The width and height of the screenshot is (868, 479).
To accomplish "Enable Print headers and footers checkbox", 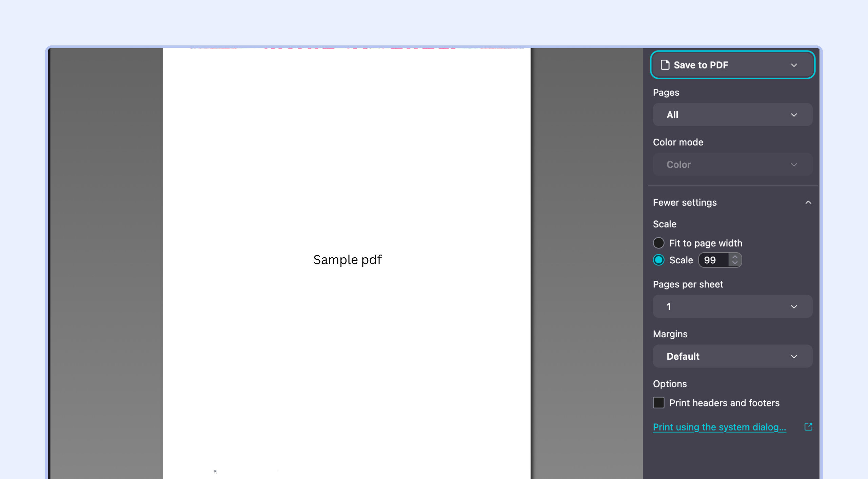I will click(658, 403).
